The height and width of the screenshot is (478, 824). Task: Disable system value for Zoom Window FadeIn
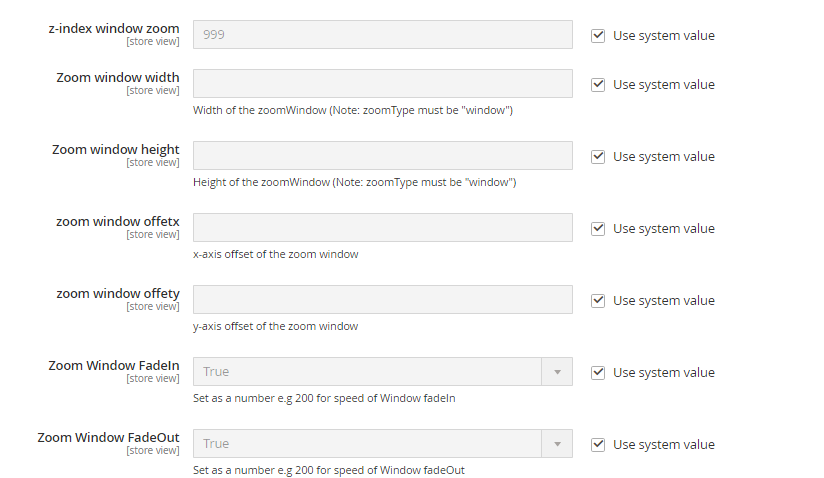click(x=598, y=373)
